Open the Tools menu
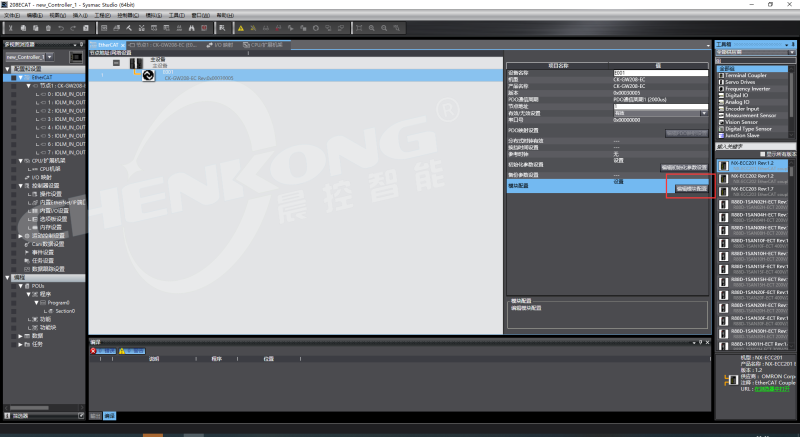800x437 pixels. click(177, 15)
